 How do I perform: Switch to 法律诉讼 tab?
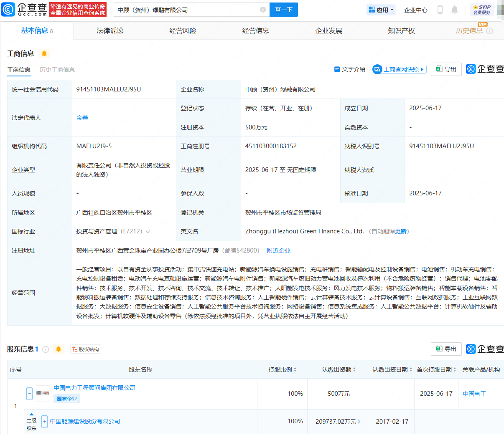[110, 30]
